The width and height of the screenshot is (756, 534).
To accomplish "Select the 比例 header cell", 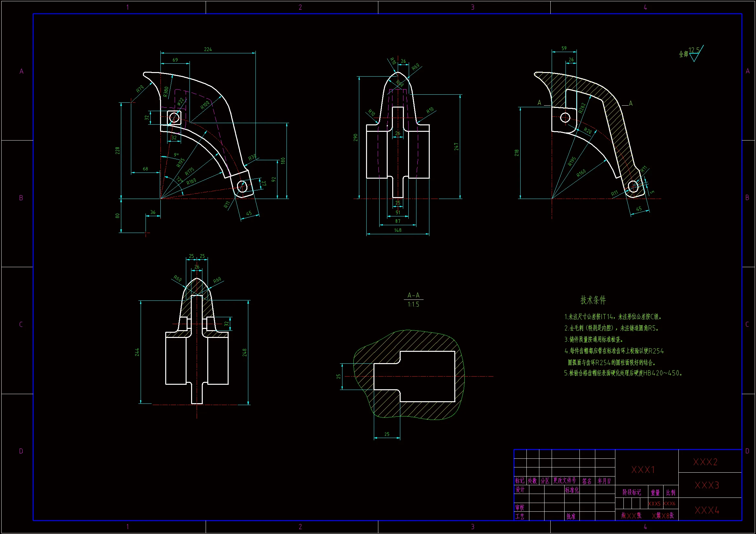I will pyautogui.click(x=670, y=493).
